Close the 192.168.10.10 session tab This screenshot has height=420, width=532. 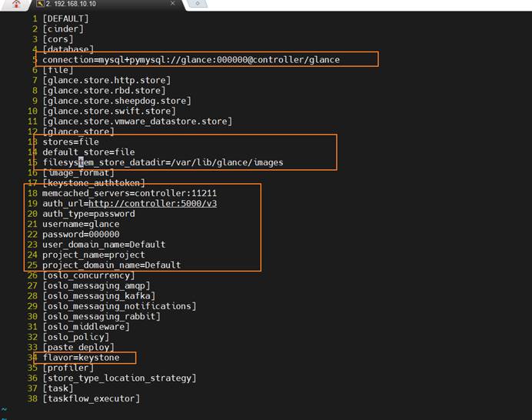pyautogui.click(x=173, y=3)
